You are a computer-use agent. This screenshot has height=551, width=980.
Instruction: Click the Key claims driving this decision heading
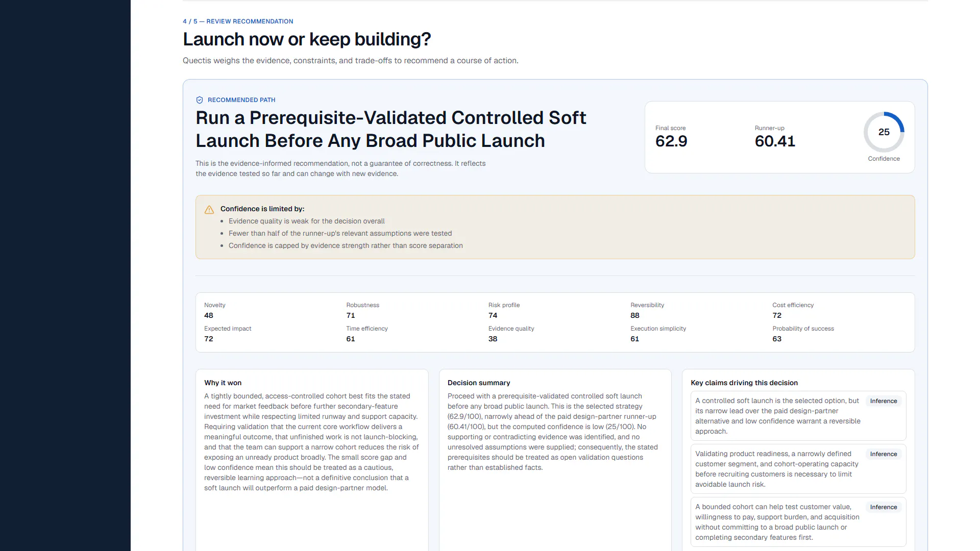pos(744,383)
